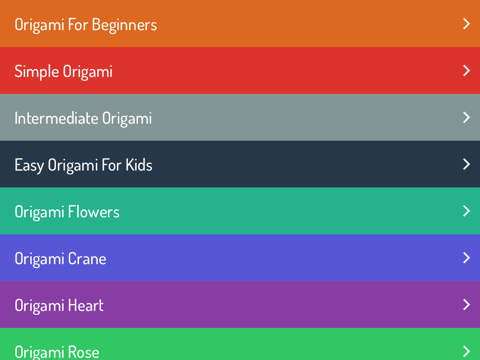Tap the chevron on Easy Origami For Kids
Screen dimensions: 480x360
point(467,164)
